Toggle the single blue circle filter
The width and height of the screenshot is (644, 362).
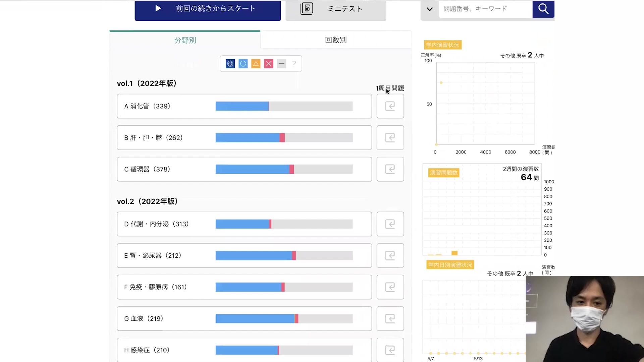pos(243,64)
